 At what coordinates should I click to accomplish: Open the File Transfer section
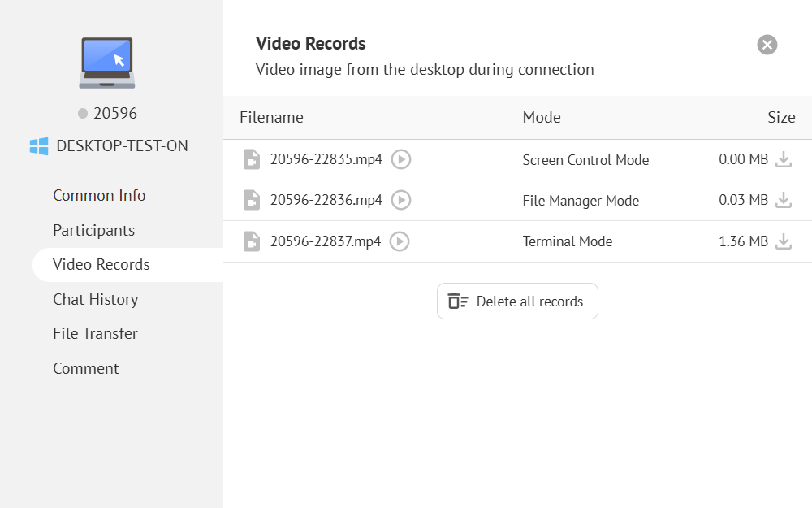point(95,334)
